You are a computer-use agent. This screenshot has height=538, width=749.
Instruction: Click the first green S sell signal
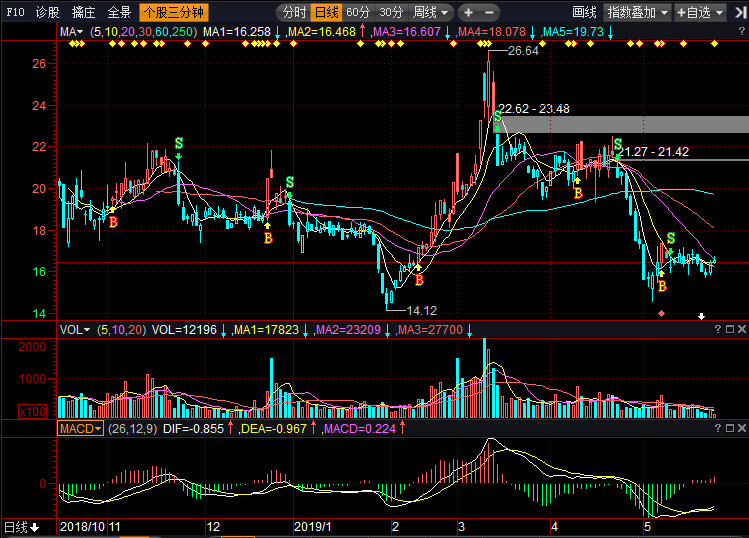pyautogui.click(x=179, y=144)
